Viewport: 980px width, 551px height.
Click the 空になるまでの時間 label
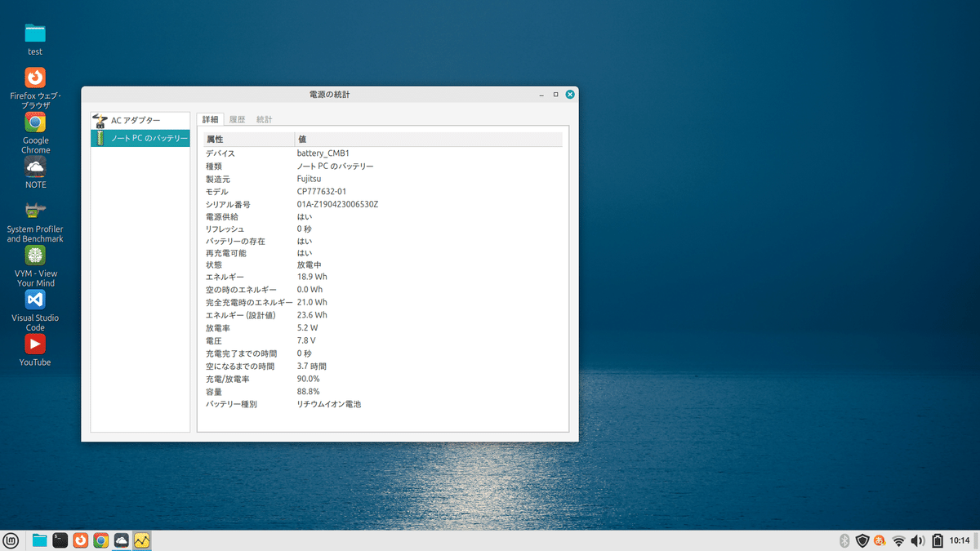[241, 367]
